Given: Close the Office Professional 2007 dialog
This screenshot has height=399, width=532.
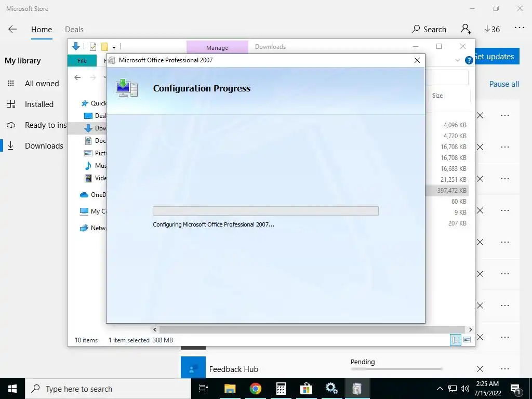Looking at the screenshot, I should pos(417,60).
